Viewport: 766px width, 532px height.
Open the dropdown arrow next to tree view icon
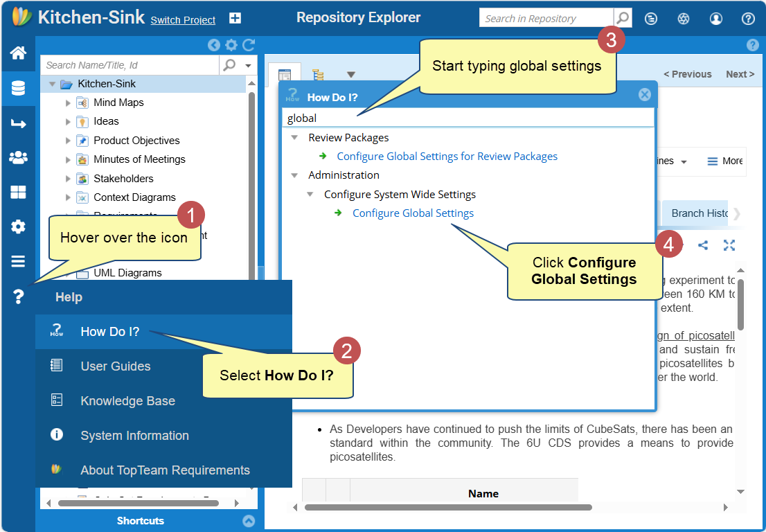[x=350, y=75]
